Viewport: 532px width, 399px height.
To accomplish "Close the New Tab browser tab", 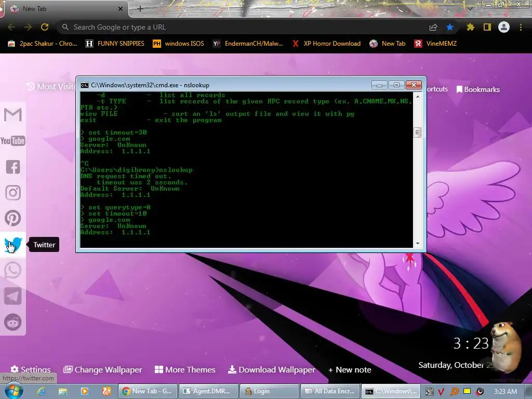I will (x=121, y=9).
